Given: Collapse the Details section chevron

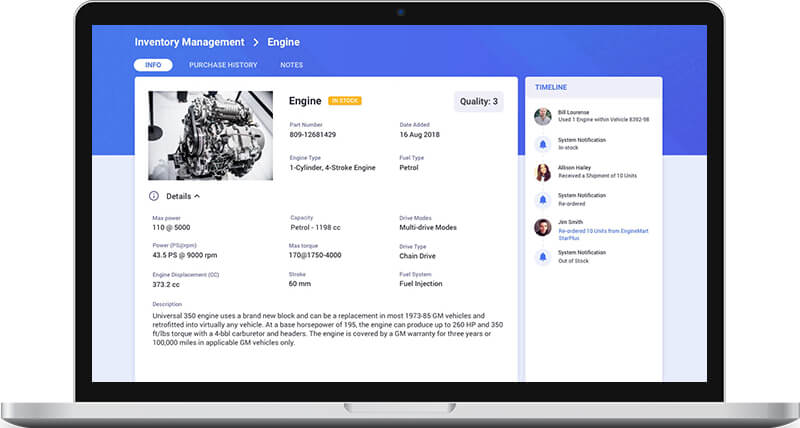Looking at the screenshot, I should click(197, 196).
